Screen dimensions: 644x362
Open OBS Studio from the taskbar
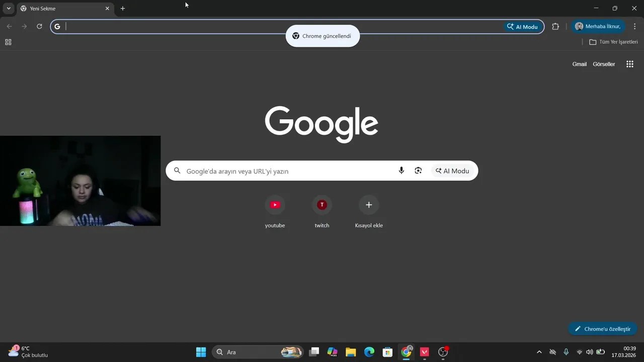click(443, 352)
